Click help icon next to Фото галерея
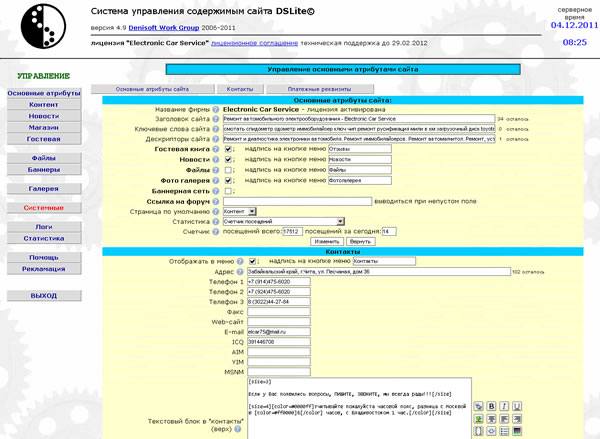Viewport: 600px width, 439px height. [x=216, y=180]
